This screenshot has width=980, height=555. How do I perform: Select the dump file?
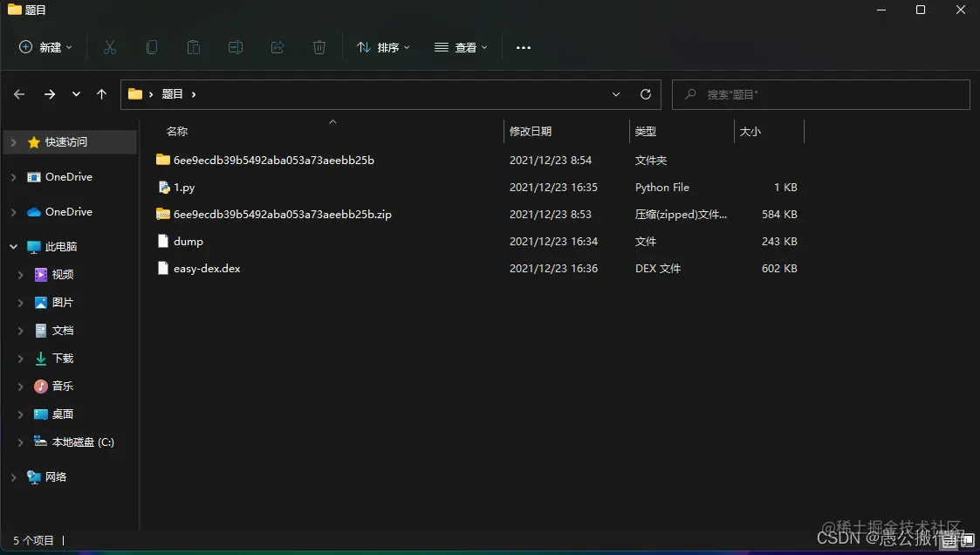188,241
